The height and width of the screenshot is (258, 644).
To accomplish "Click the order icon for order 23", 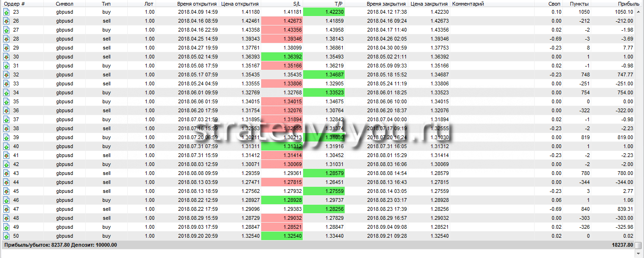I will [6, 12].
